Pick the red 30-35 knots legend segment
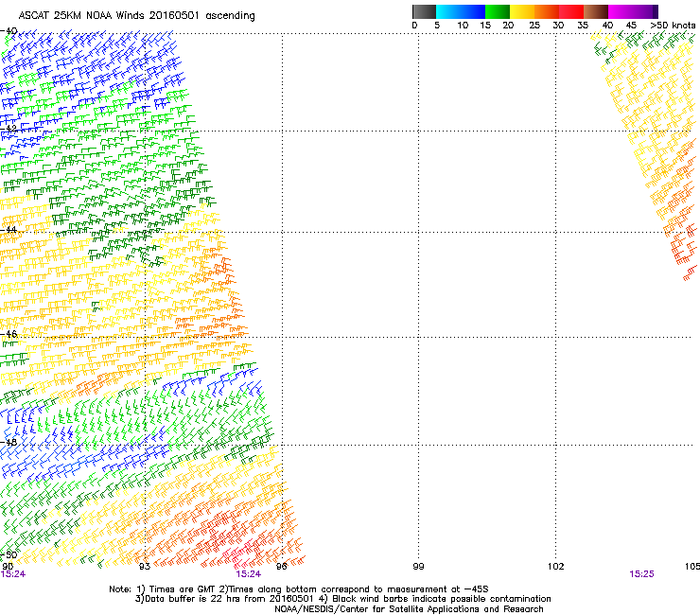Image resolution: width=700 pixels, height=615 pixels. [x=571, y=11]
